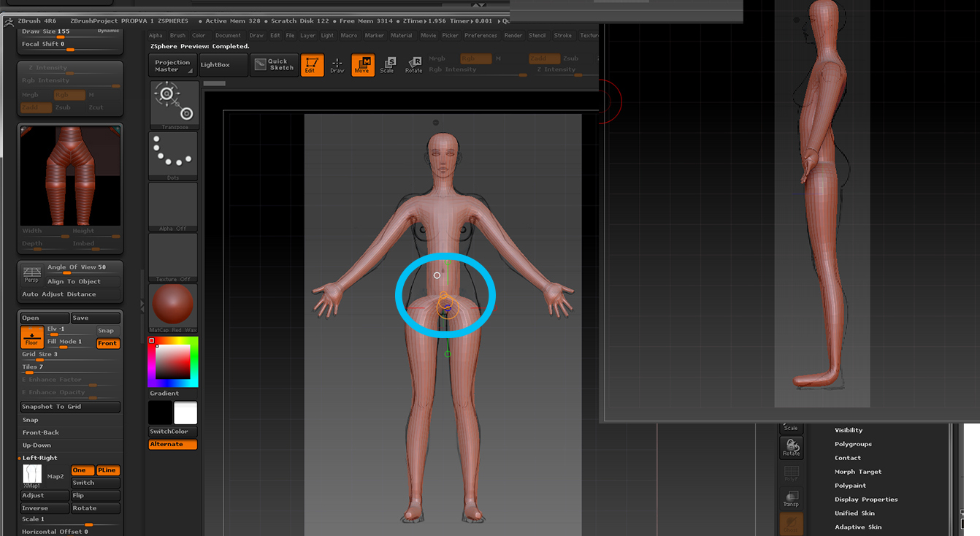Open the Preferences menu
Viewport: 980px width, 536px height.
pos(481,35)
